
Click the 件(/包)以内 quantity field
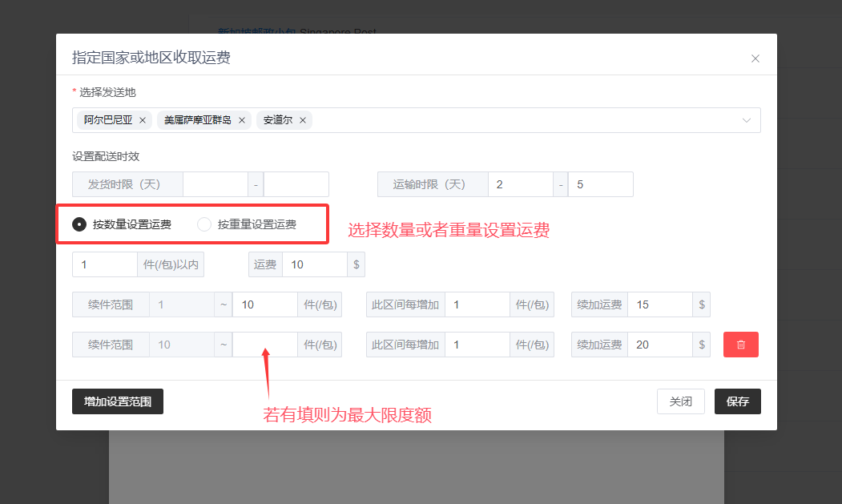point(105,264)
